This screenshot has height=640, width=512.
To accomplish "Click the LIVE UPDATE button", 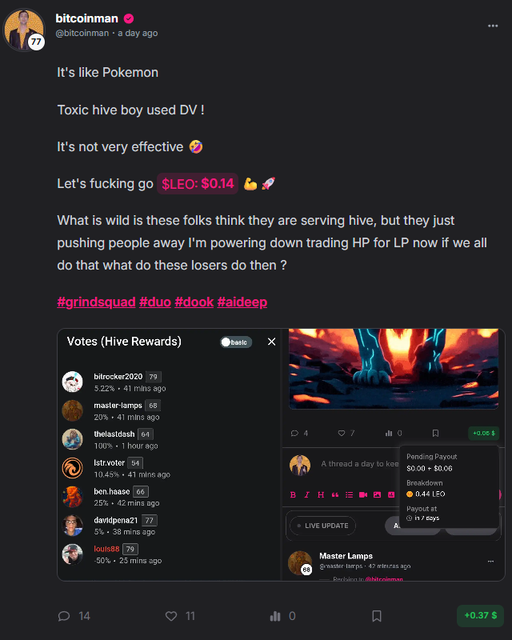I will (x=323, y=526).
